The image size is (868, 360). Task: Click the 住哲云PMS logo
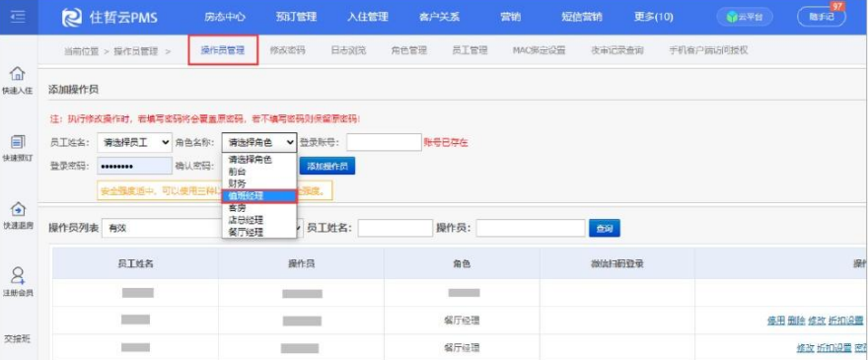click(x=110, y=17)
